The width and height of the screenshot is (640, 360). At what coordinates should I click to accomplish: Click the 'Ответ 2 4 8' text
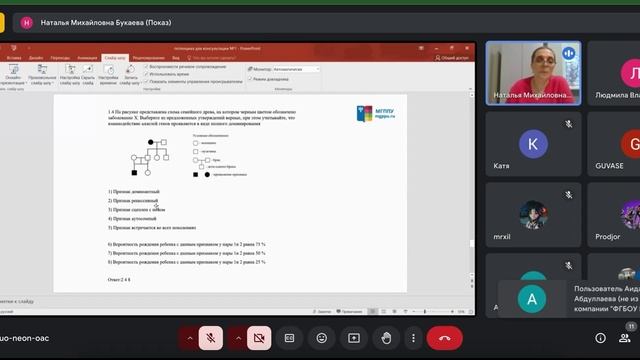[x=119, y=280]
